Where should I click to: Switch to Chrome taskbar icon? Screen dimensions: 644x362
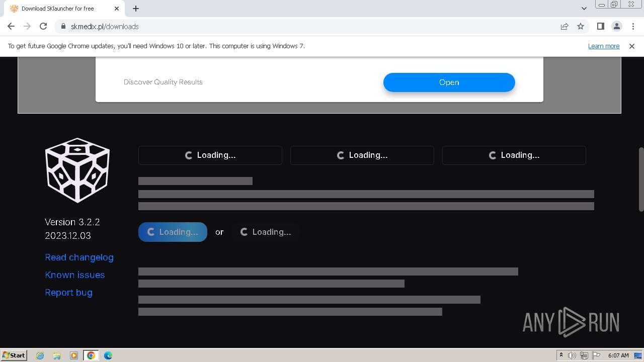91,355
